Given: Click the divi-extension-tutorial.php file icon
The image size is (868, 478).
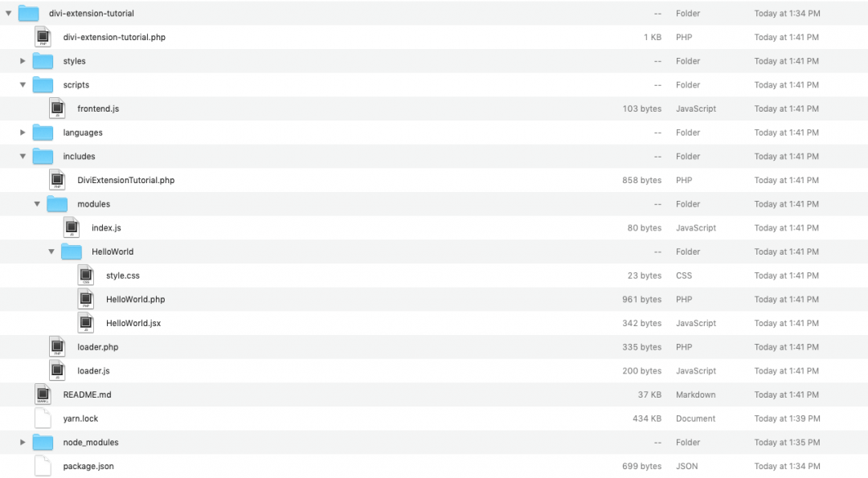Looking at the screenshot, I should click(43, 37).
